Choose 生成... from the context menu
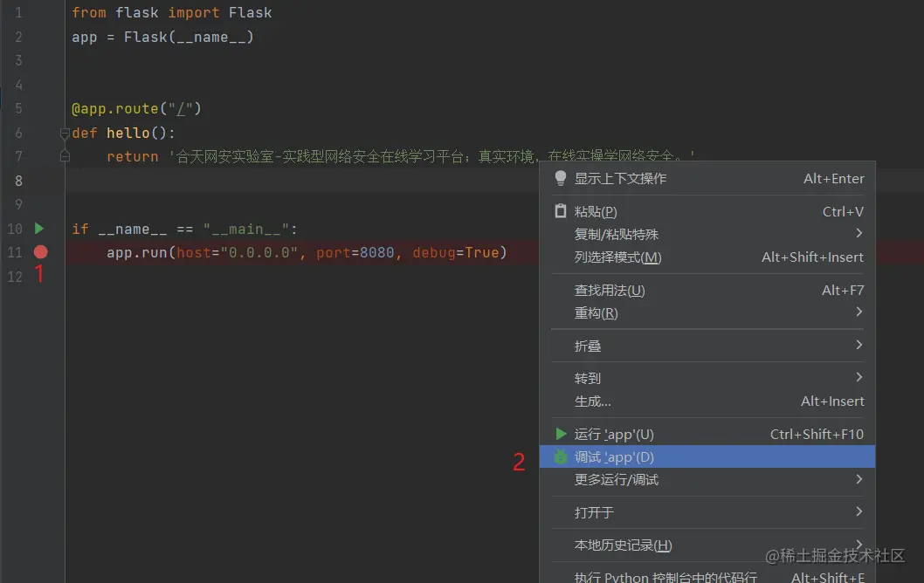 click(x=707, y=401)
